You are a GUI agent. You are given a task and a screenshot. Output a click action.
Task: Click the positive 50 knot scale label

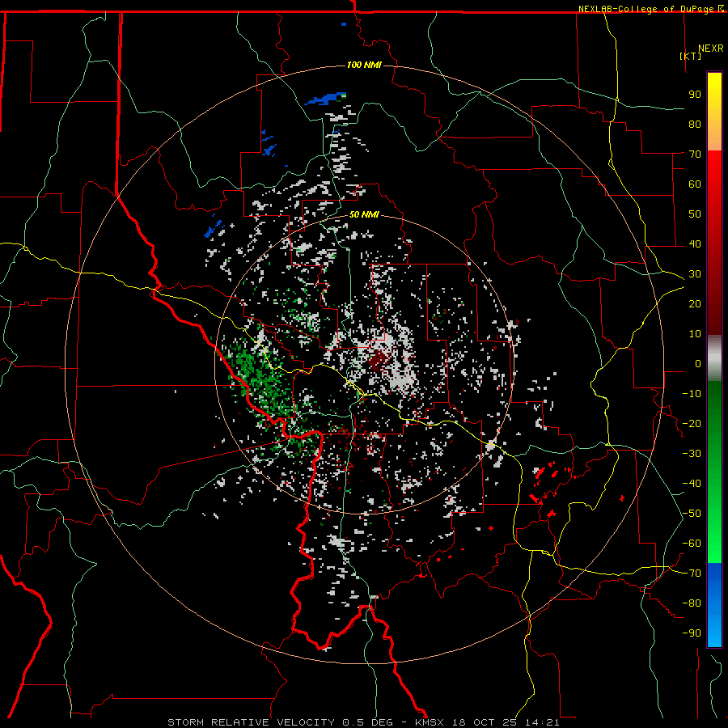click(x=695, y=214)
